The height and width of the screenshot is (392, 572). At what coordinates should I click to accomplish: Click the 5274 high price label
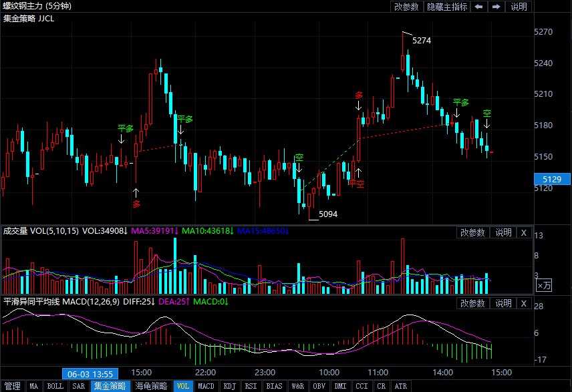(x=422, y=41)
